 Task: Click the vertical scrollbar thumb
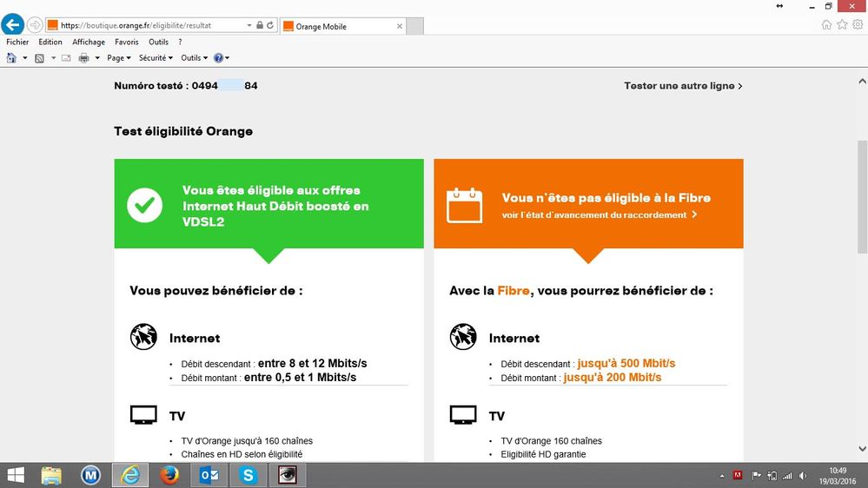(x=863, y=196)
